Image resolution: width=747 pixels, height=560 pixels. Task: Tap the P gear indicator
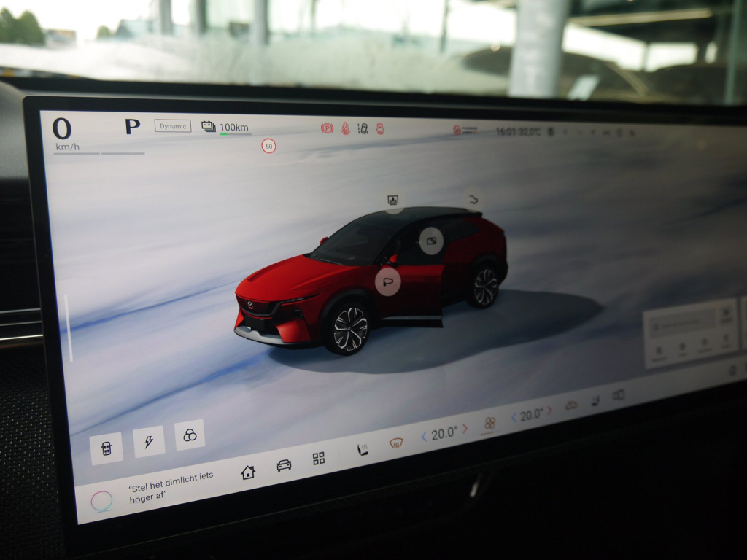pyautogui.click(x=133, y=126)
